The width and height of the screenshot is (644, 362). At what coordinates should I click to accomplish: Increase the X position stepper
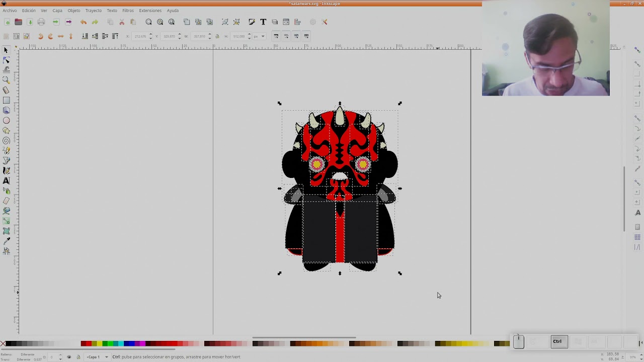(x=151, y=35)
